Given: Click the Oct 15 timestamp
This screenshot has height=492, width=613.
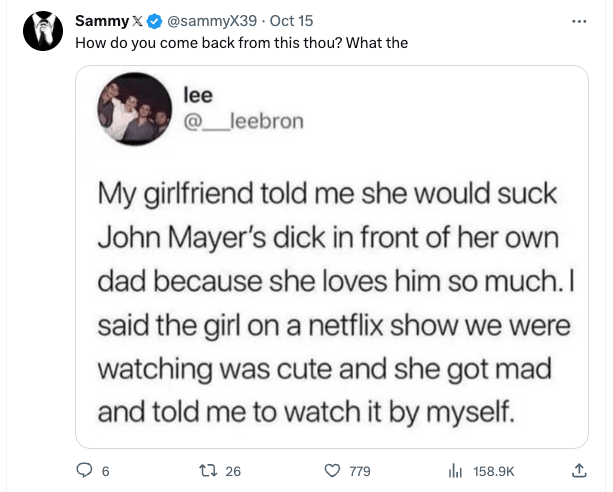Looking at the screenshot, I should coord(291,21).
